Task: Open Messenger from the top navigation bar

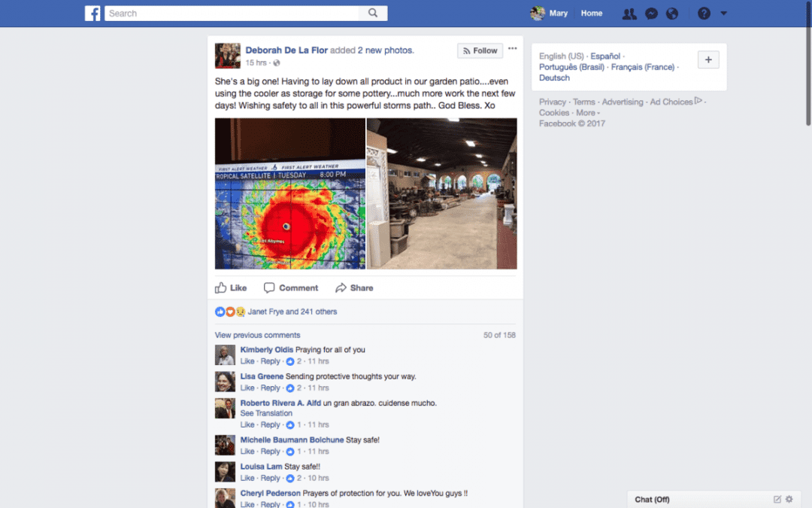Action: [x=651, y=13]
